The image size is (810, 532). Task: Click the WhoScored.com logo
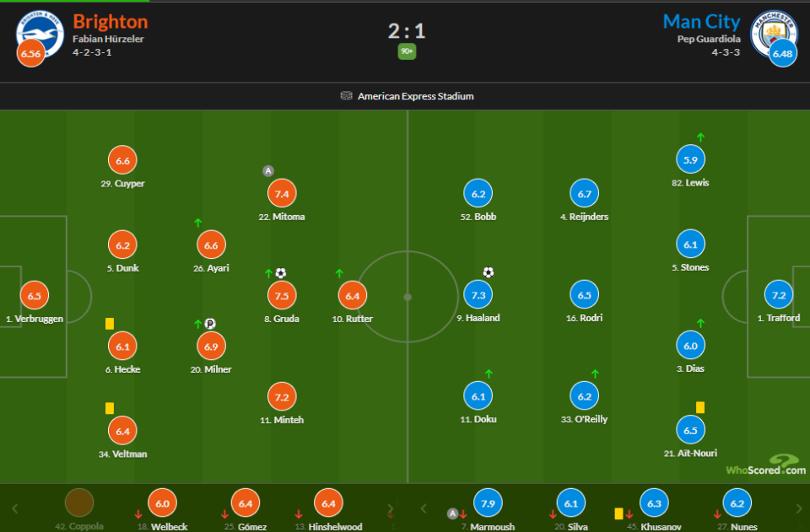(x=765, y=465)
